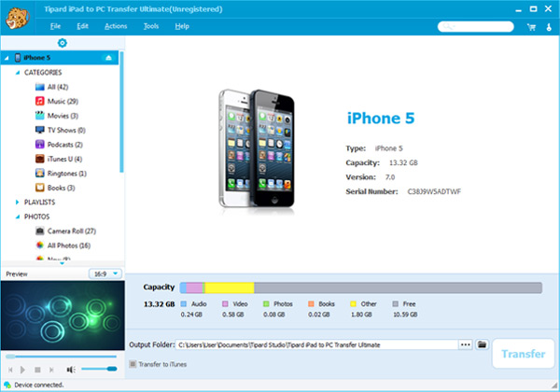Screen dimensions: 560x392
Task: Open Ringtones (1) category
Action: point(61,174)
